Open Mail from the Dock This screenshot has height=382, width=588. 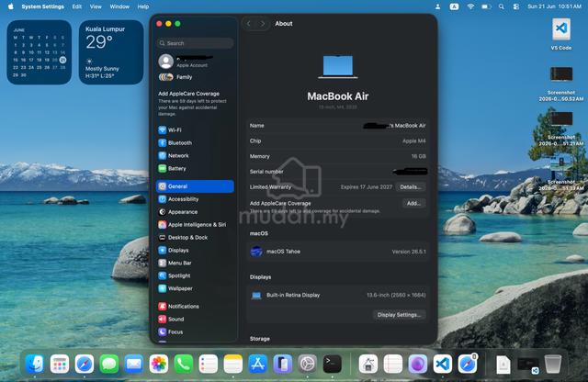(134, 364)
